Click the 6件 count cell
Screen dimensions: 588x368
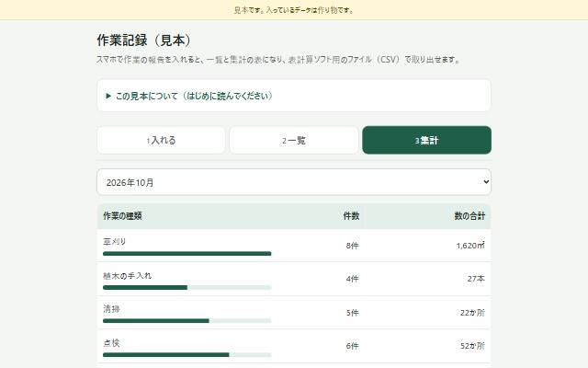352,346
